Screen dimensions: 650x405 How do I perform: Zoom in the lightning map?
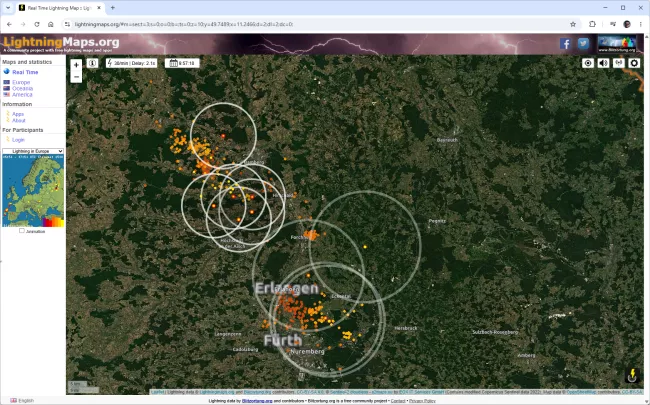[76, 65]
